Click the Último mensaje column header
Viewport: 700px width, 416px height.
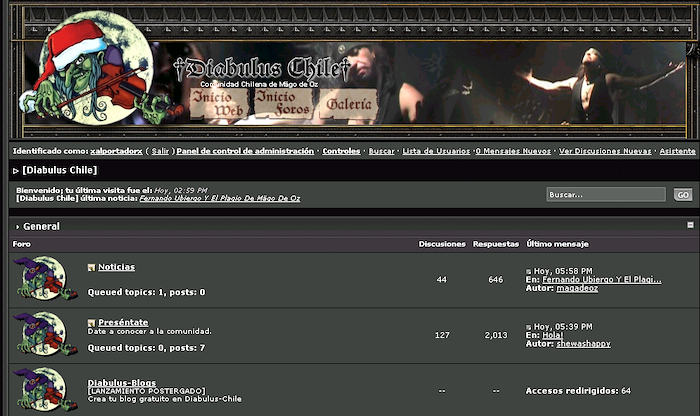(557, 244)
